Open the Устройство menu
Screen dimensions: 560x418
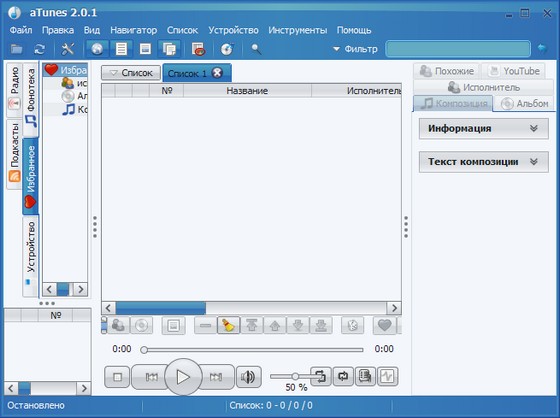point(233,30)
